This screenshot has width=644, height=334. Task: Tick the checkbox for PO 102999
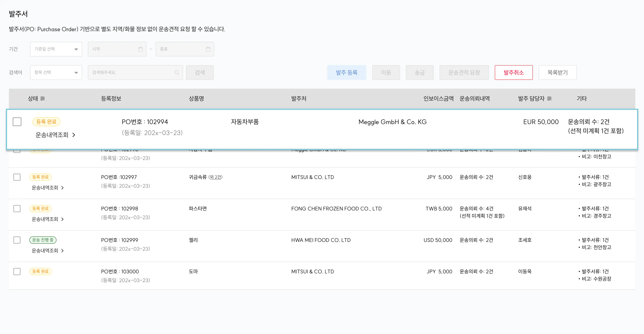(17, 240)
